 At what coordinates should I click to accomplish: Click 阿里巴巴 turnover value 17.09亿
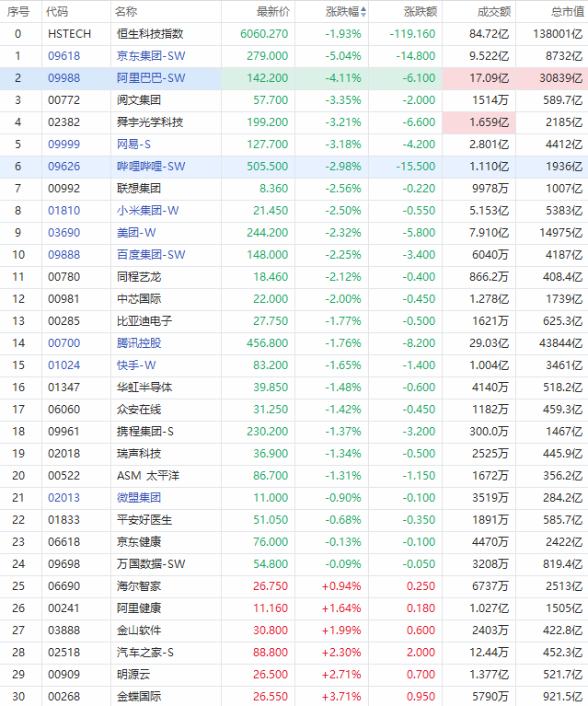pyautogui.click(x=489, y=78)
